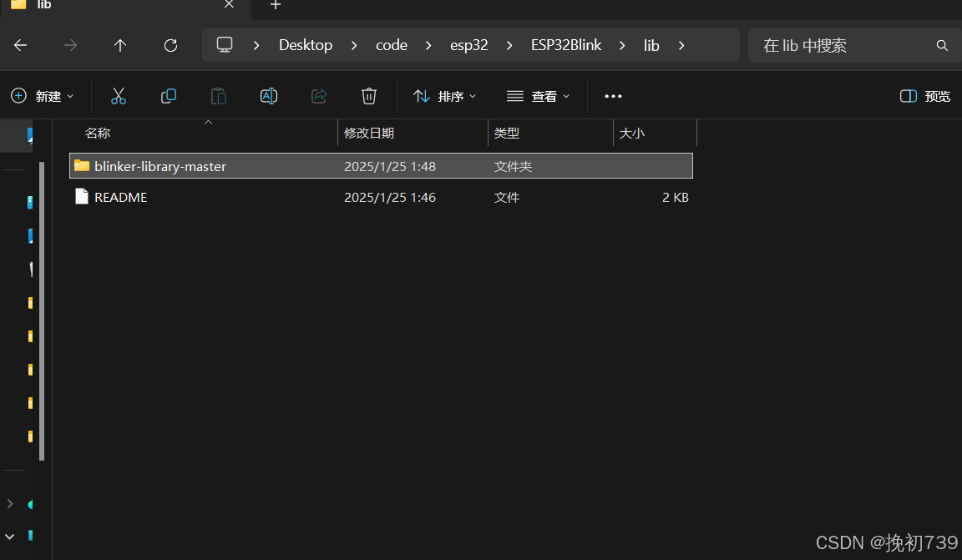Click the Paste icon
This screenshot has width=962, height=560.
click(x=219, y=95)
